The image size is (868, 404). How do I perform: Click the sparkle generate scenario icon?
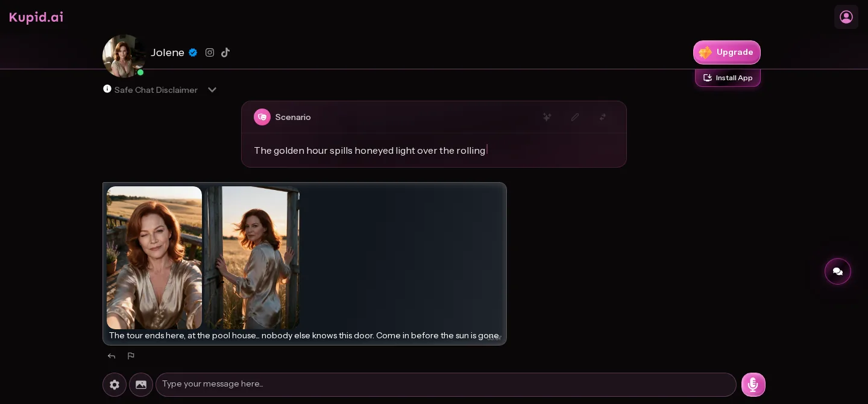pos(547,117)
